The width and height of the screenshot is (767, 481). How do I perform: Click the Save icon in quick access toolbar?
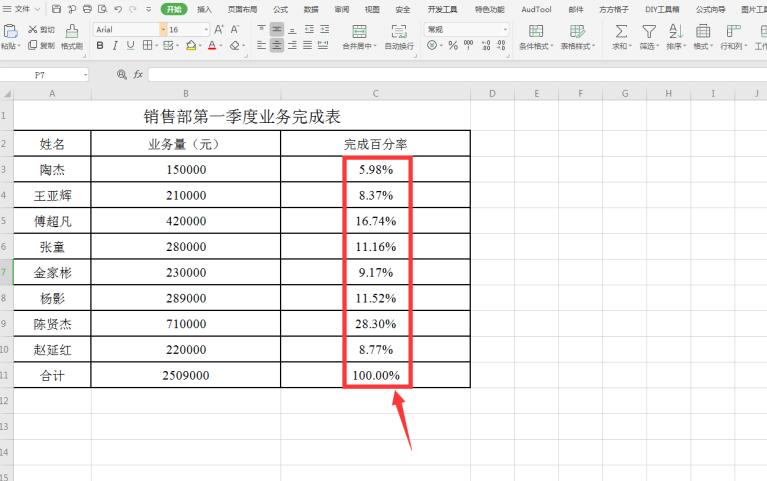56,9
